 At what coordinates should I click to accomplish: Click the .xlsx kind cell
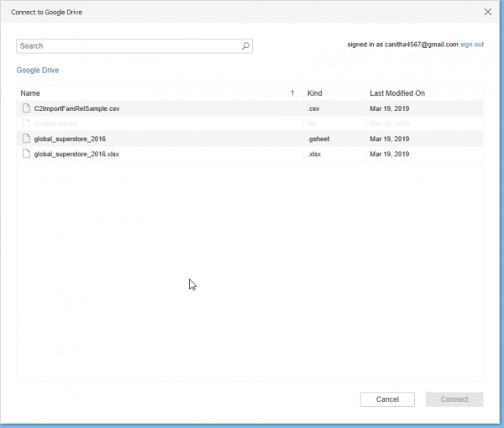tap(314, 154)
